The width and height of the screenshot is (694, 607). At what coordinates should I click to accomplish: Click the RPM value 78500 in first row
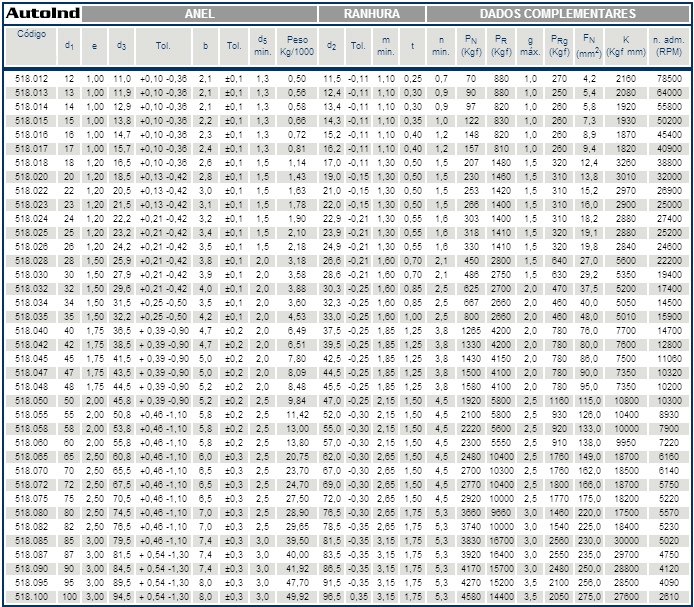668,77
